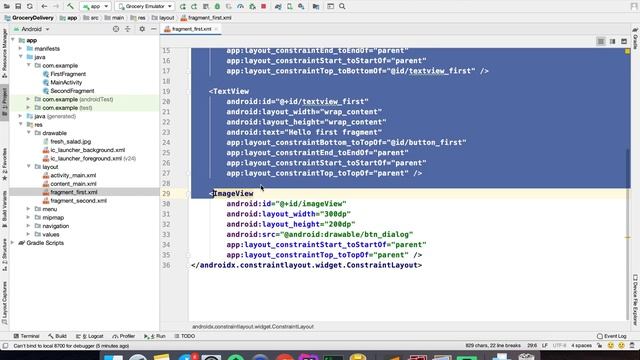Click the Open file toolbar icon
The height and width of the screenshot is (360, 640).
pos(7,7)
